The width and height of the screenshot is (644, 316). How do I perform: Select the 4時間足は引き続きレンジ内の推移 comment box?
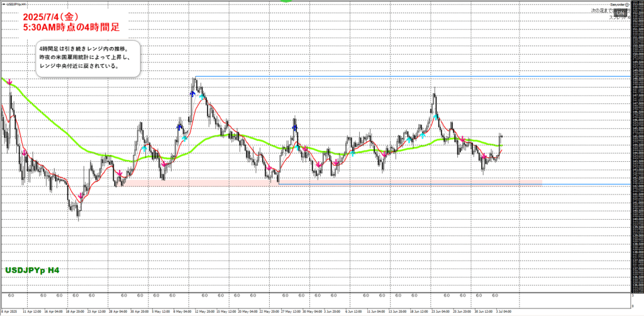[88, 59]
